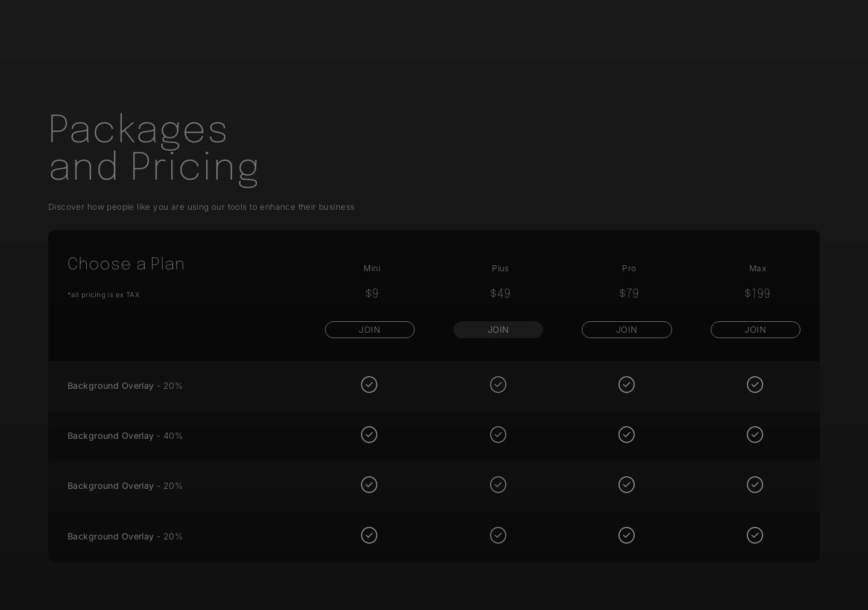This screenshot has height=610, width=868.
Task: Tap Pro checkmark in Background Overlay 40% row
Action: 626,435
